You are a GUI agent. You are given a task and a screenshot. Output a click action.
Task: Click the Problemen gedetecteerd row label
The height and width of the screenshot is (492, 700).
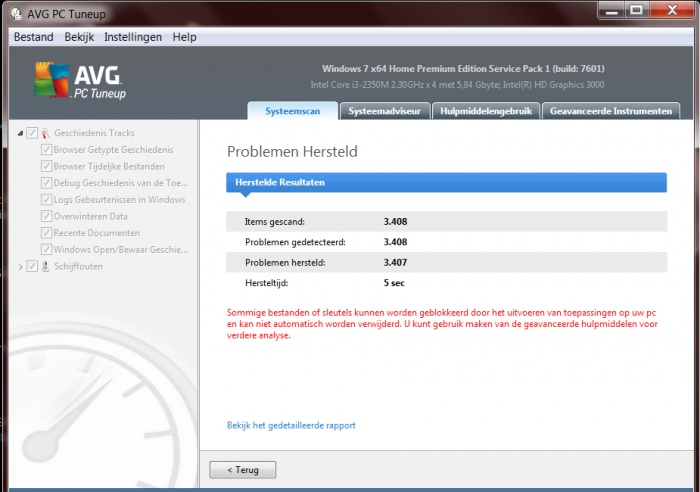tap(295, 242)
